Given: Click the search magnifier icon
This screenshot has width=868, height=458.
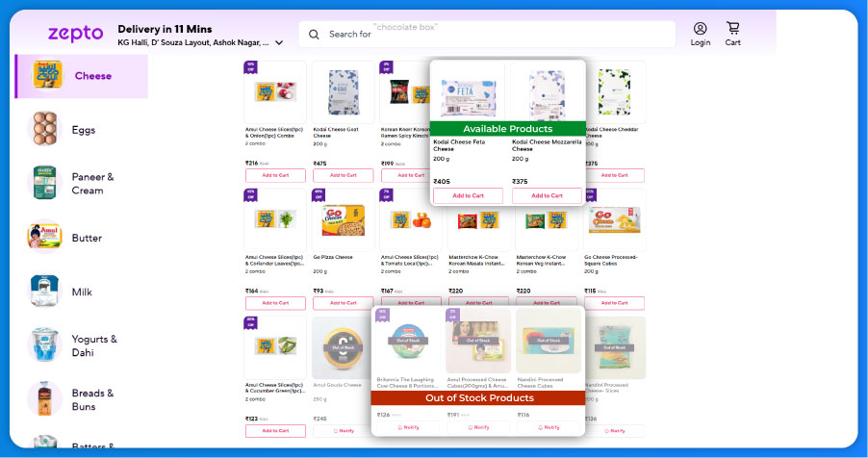Looking at the screenshot, I should [314, 35].
